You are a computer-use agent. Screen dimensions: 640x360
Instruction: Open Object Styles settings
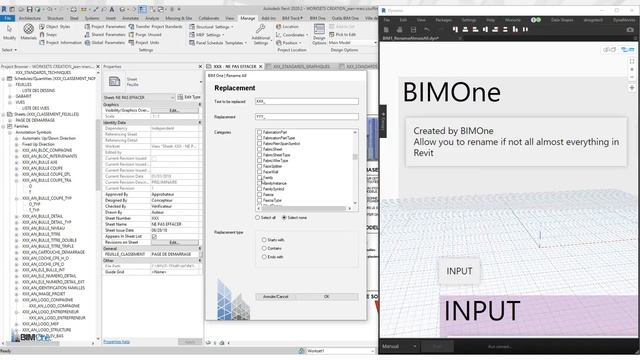(x=55, y=27)
